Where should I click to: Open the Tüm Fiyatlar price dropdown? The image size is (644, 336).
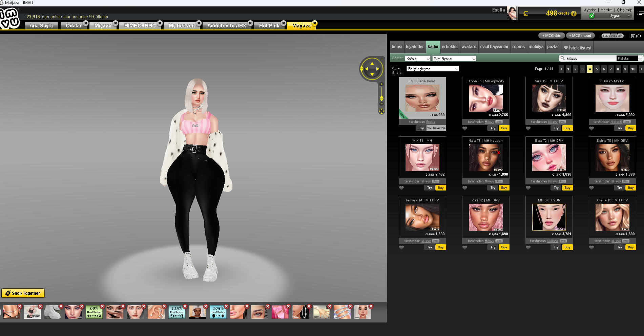click(454, 59)
